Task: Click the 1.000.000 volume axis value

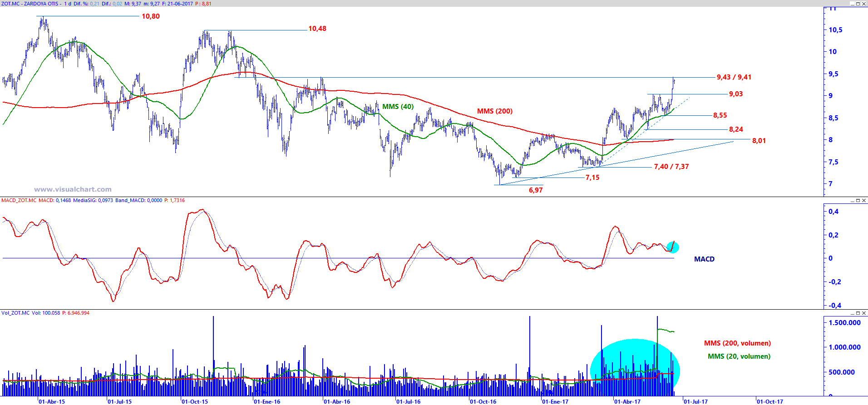Action: click(x=845, y=347)
